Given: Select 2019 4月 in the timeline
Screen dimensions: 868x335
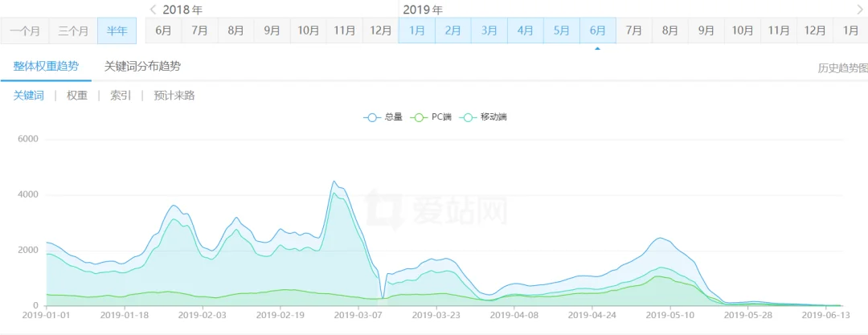Looking at the screenshot, I should tap(526, 31).
